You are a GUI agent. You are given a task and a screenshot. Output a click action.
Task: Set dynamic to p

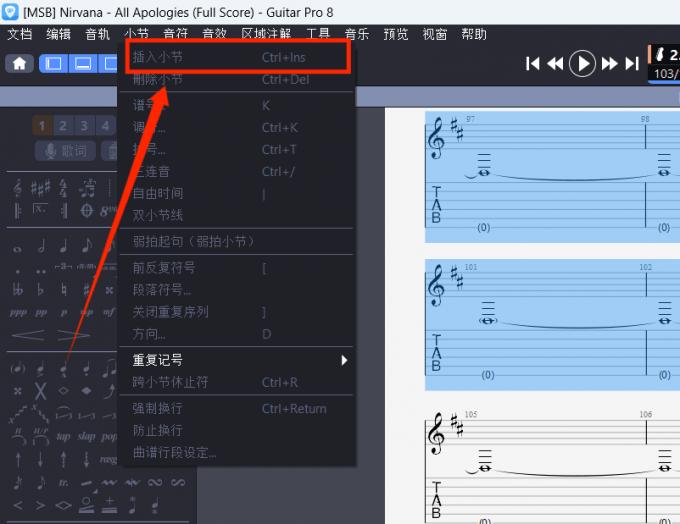click(64, 313)
